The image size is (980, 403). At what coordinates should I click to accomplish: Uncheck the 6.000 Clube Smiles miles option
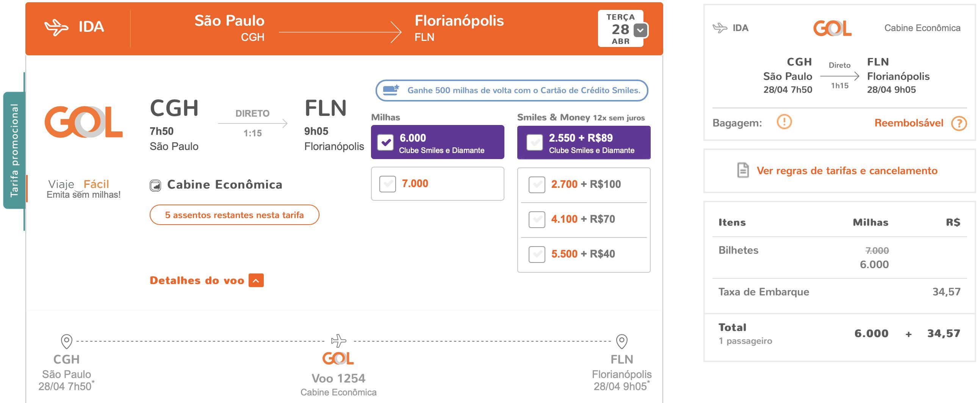coord(385,142)
